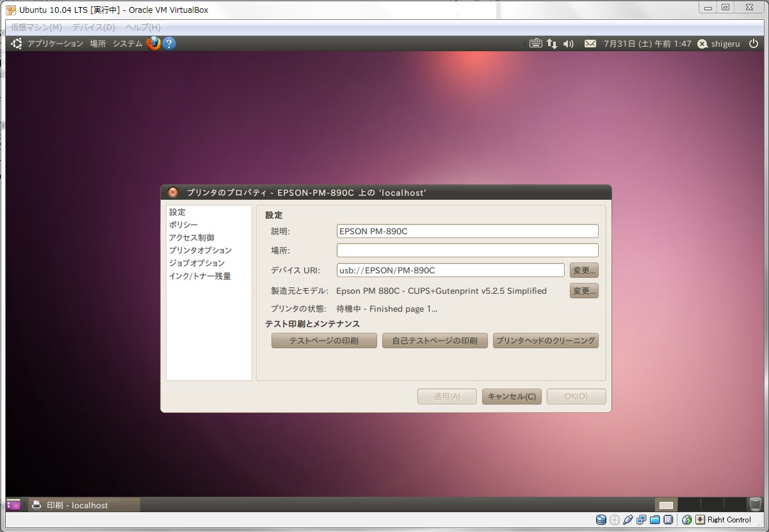Click VirtualBox USB devices status icon
The height and width of the screenshot is (532, 769).
627,520
